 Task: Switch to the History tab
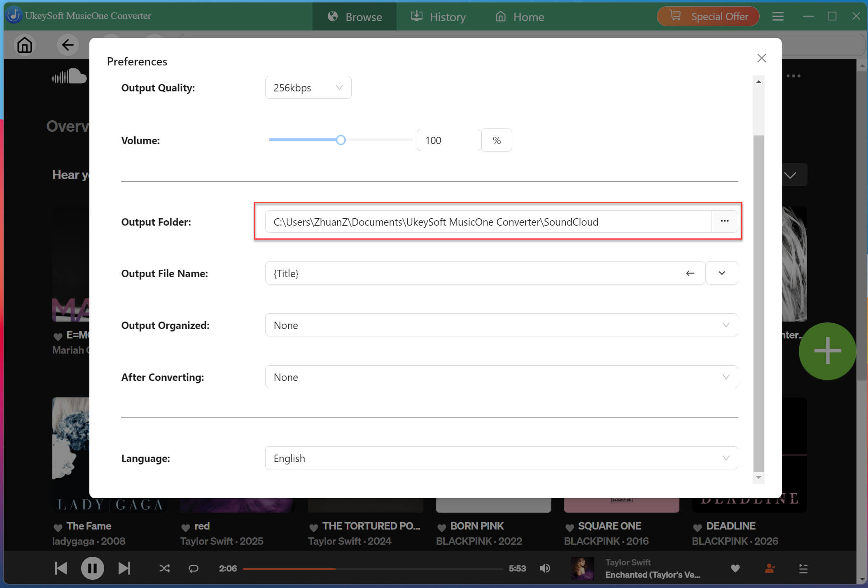pos(438,17)
